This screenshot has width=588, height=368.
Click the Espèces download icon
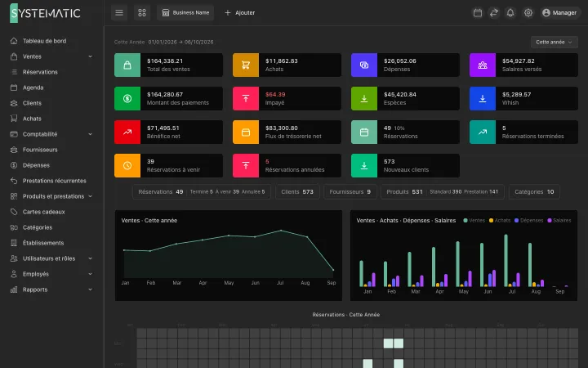click(364, 98)
